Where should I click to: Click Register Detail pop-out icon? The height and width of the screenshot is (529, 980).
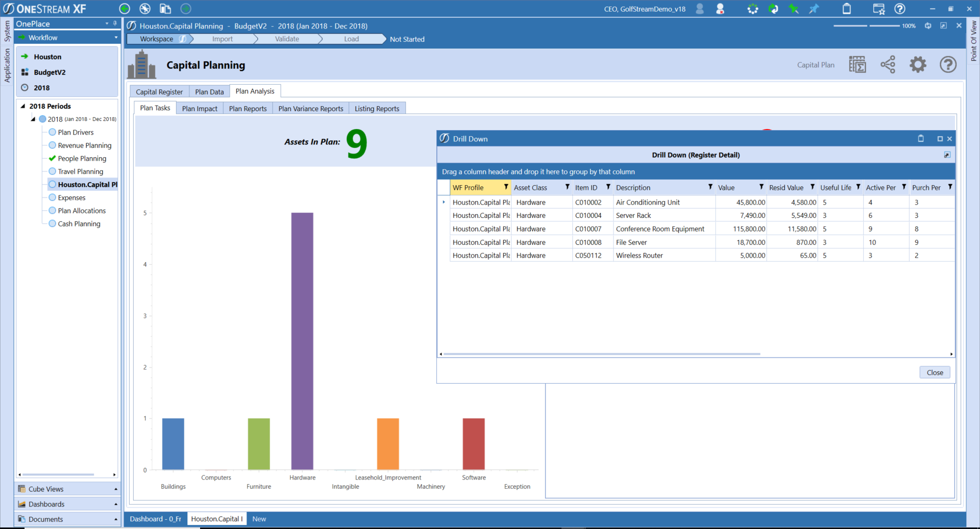pyautogui.click(x=947, y=155)
